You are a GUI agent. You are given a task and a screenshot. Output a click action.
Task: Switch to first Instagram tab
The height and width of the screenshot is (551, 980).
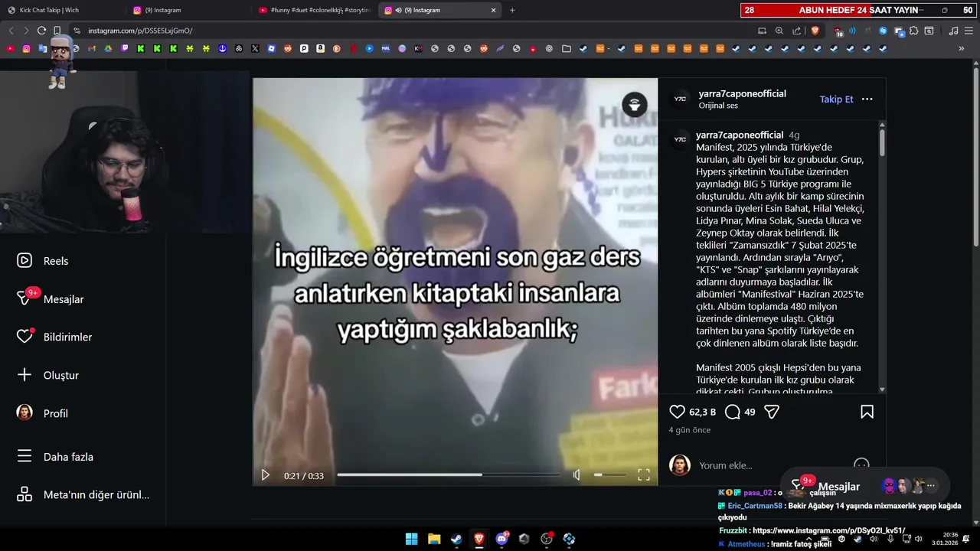coord(188,10)
